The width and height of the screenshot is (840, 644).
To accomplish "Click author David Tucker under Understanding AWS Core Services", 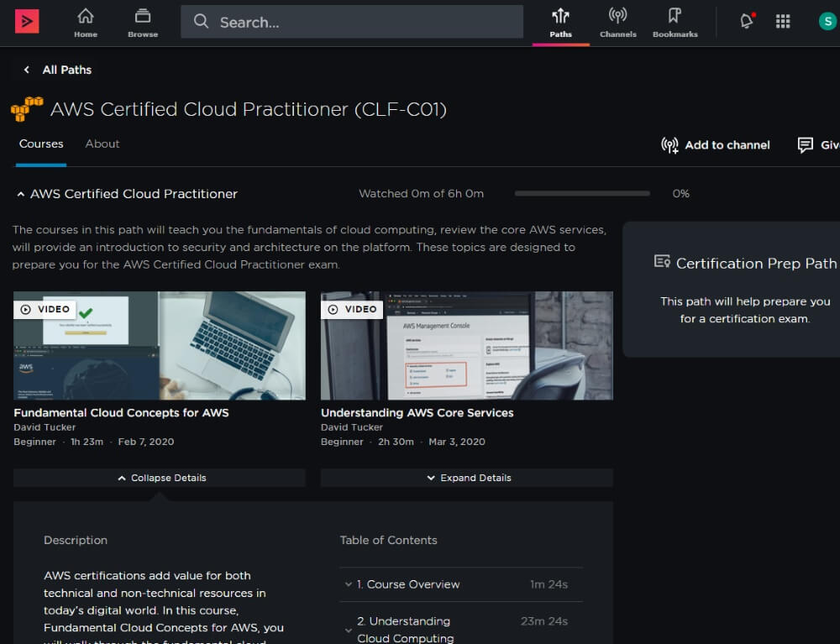I will pos(351,427).
